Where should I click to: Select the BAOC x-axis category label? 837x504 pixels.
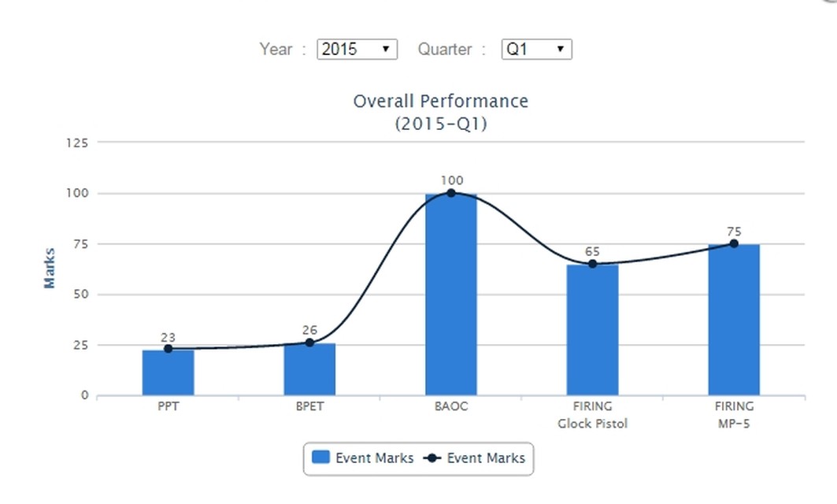click(x=450, y=406)
